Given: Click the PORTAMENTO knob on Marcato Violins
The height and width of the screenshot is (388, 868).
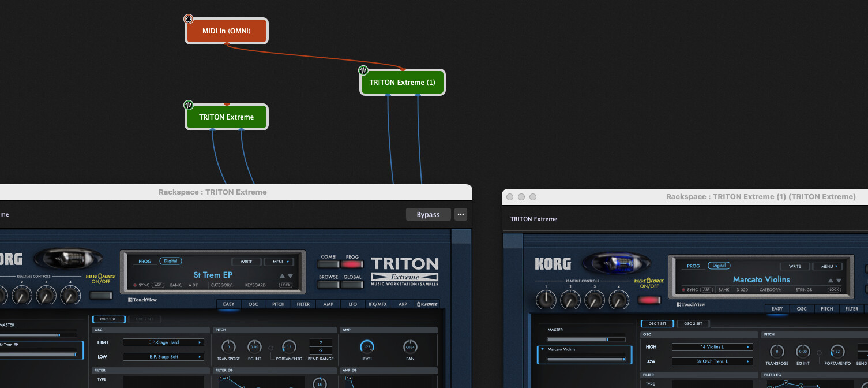Looking at the screenshot, I should (836, 351).
